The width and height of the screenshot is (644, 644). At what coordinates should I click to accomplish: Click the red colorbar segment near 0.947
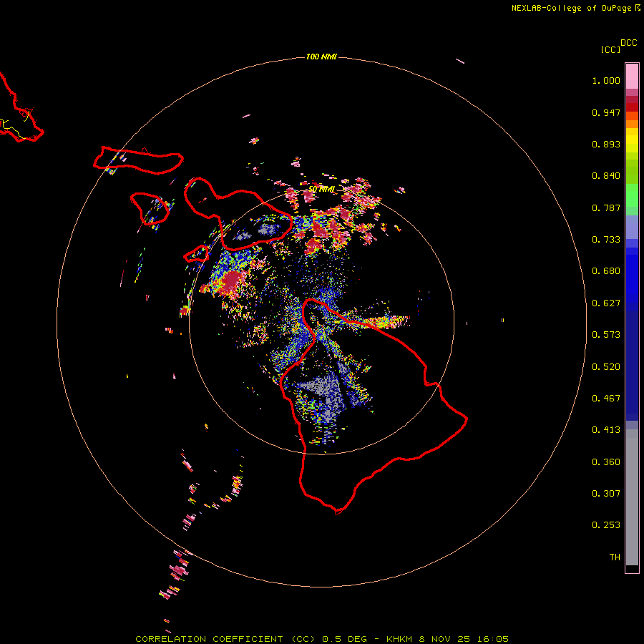(632, 107)
